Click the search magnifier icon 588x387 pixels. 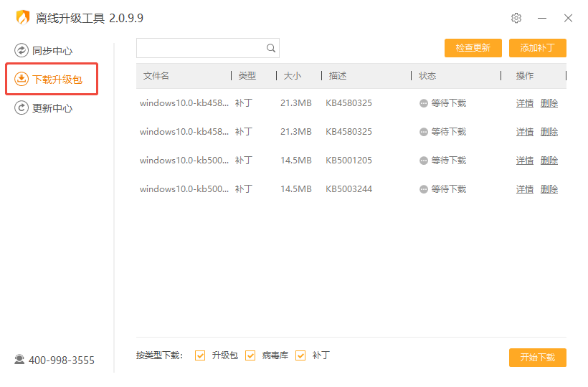(271, 48)
